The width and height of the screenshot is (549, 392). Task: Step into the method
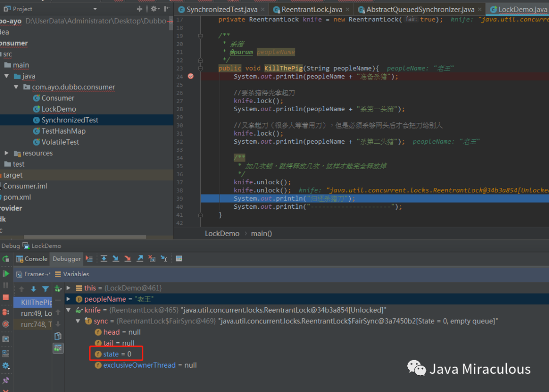[x=115, y=259]
